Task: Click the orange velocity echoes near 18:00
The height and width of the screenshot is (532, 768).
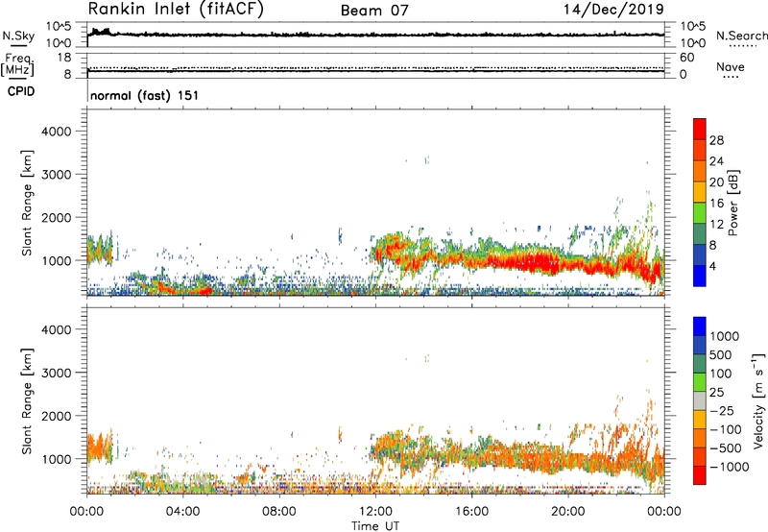Action: tap(521, 458)
